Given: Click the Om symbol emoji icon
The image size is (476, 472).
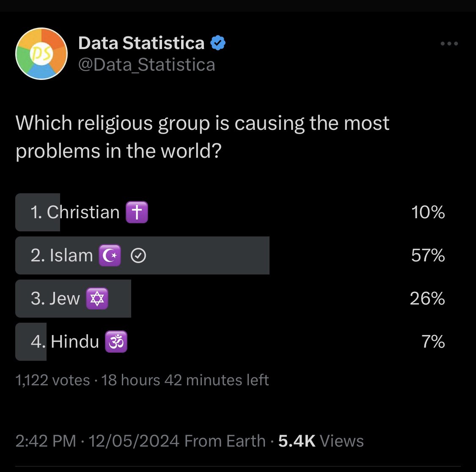Looking at the screenshot, I should pyautogui.click(x=116, y=341).
